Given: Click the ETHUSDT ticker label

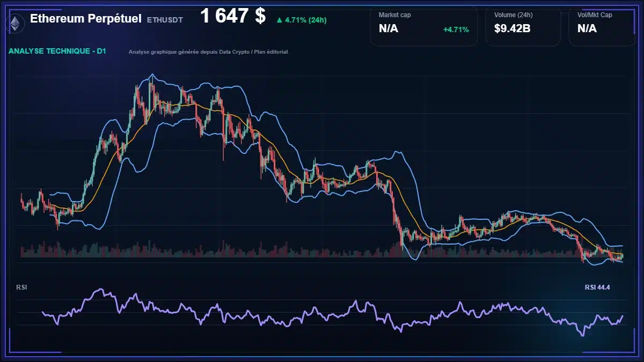Looking at the screenshot, I should (165, 20).
